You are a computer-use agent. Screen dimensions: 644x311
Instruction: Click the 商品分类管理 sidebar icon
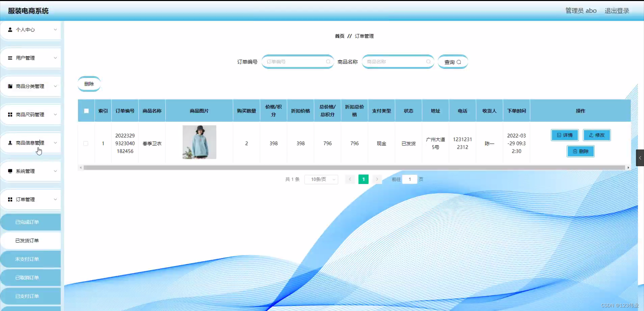tap(10, 86)
